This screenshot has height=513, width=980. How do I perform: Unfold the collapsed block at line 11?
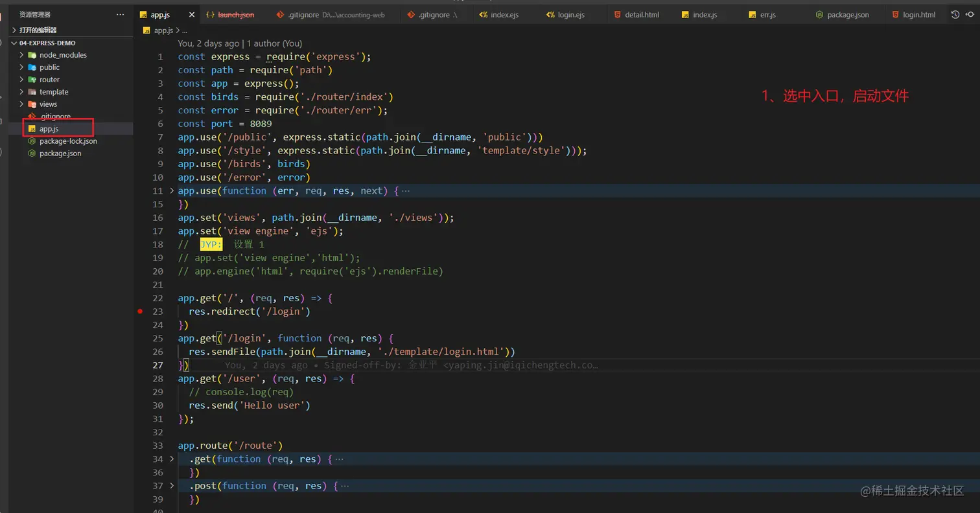(172, 190)
